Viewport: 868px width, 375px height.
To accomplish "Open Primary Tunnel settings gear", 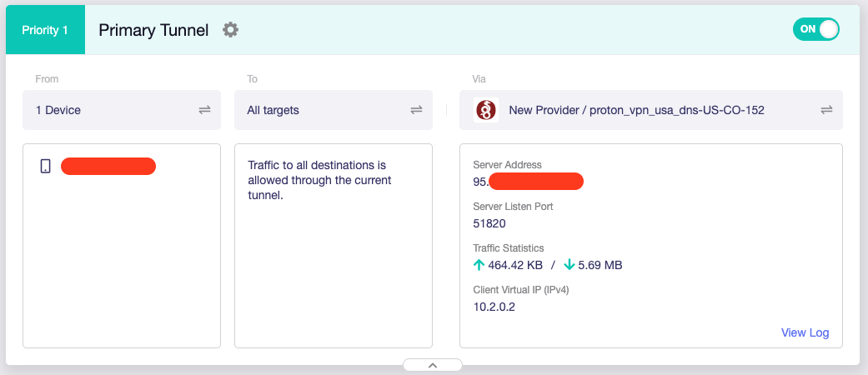I will (x=230, y=30).
